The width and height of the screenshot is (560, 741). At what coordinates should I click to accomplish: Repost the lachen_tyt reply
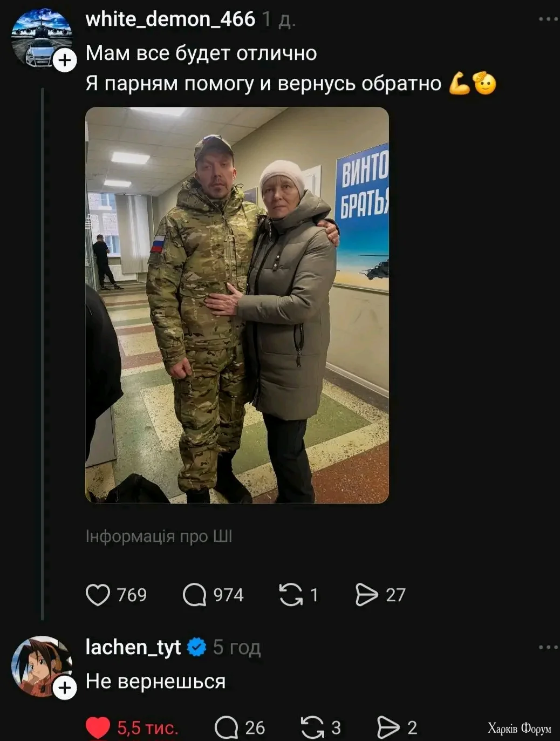pyautogui.click(x=312, y=728)
